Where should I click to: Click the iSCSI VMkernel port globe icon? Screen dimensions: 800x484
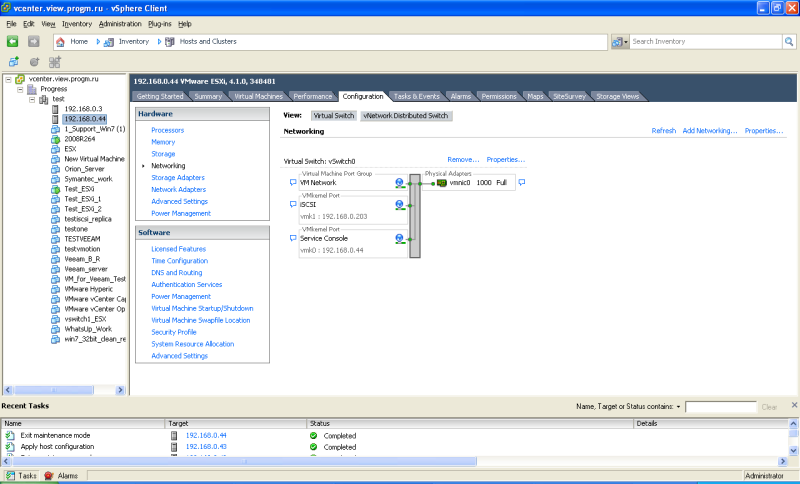[x=399, y=205]
